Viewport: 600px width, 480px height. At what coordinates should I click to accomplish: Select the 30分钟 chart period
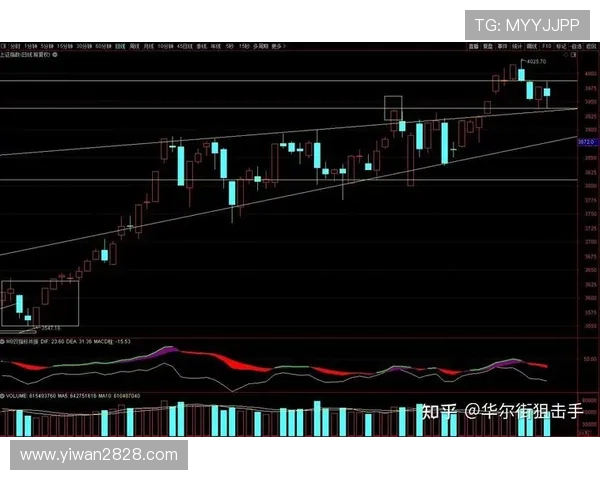(x=83, y=46)
